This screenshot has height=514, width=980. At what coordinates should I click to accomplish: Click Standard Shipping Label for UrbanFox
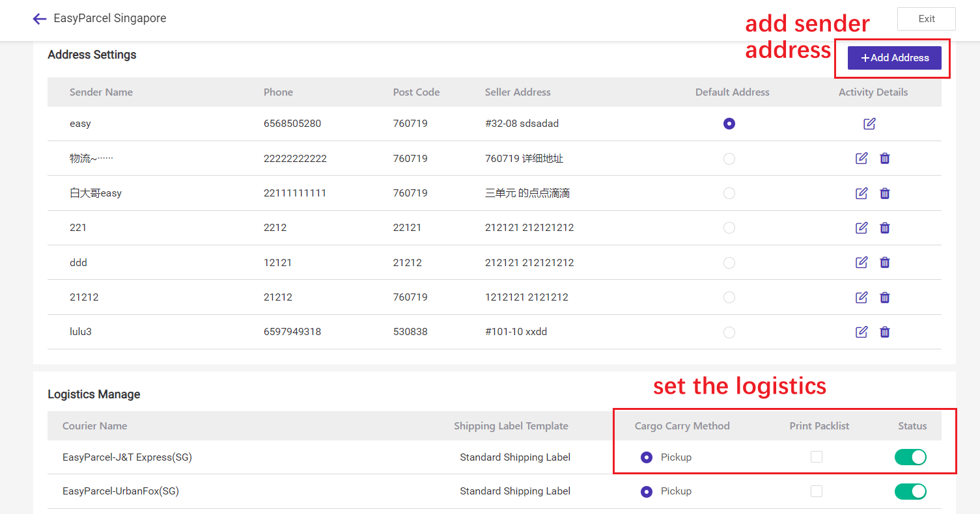[515, 491]
